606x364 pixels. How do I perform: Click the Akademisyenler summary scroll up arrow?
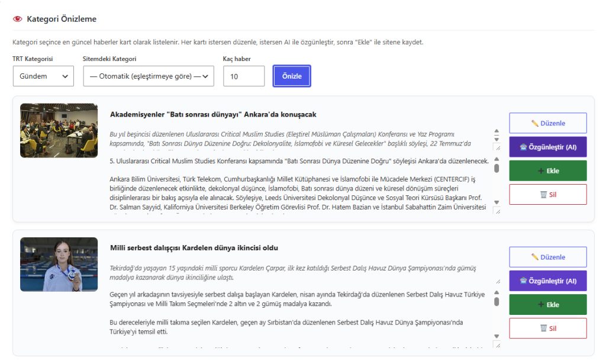[x=497, y=131]
